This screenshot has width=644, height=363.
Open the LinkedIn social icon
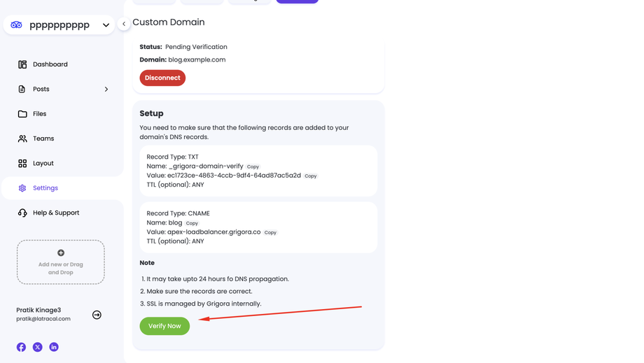pos(54,347)
